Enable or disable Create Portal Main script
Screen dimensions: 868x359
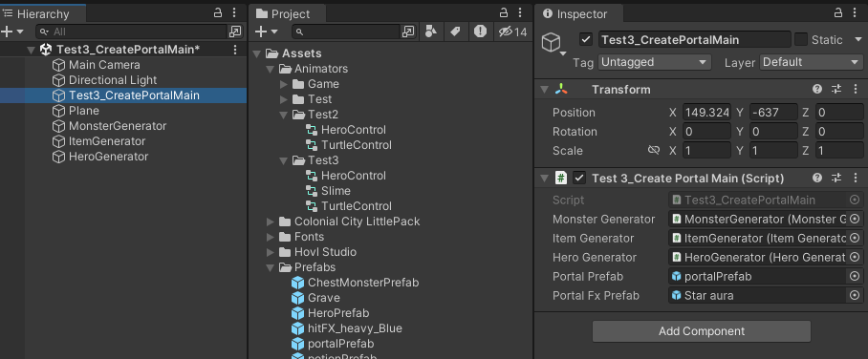(579, 179)
